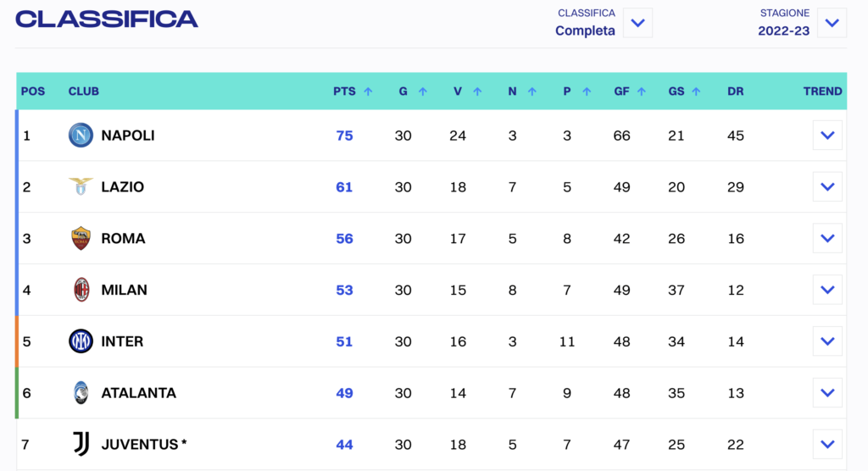
Task: Expand Napoli trend chevron
Action: (827, 136)
